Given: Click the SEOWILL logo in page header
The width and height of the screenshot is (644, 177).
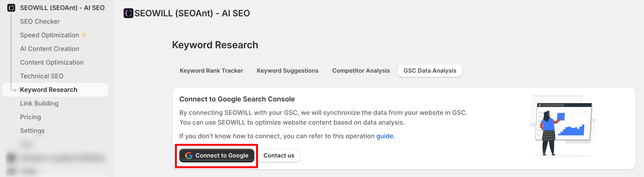Looking at the screenshot, I should 129,13.
